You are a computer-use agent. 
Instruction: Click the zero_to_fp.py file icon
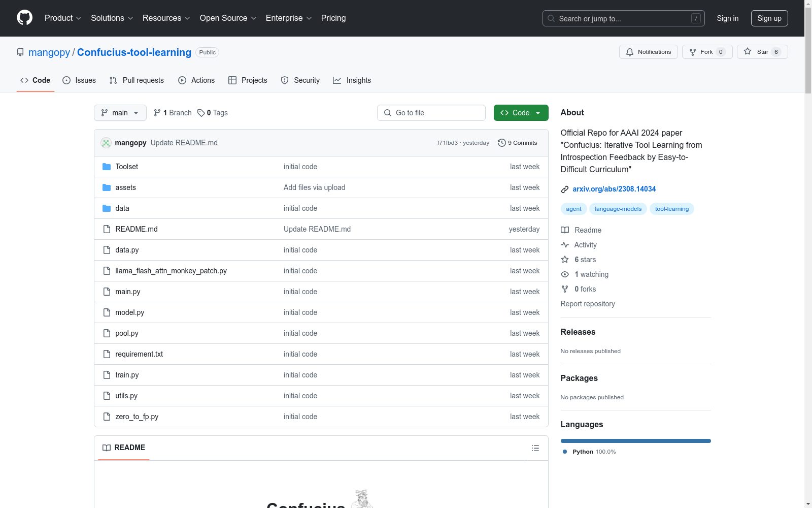click(107, 417)
